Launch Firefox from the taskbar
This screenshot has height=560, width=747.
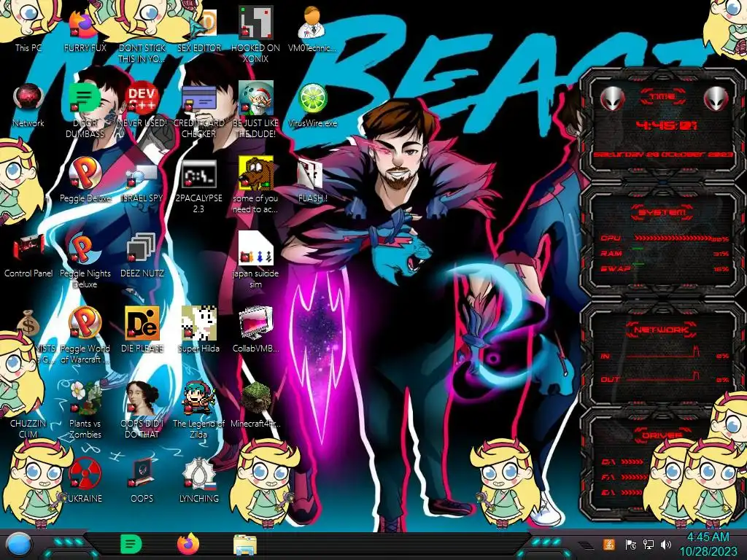tap(188, 544)
